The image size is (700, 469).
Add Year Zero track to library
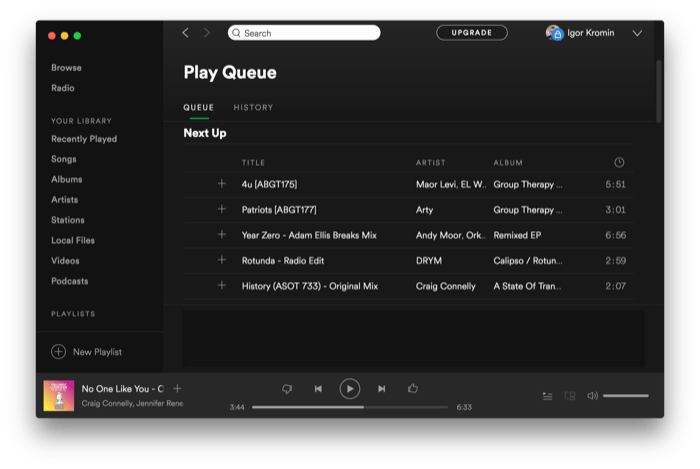[222, 234]
